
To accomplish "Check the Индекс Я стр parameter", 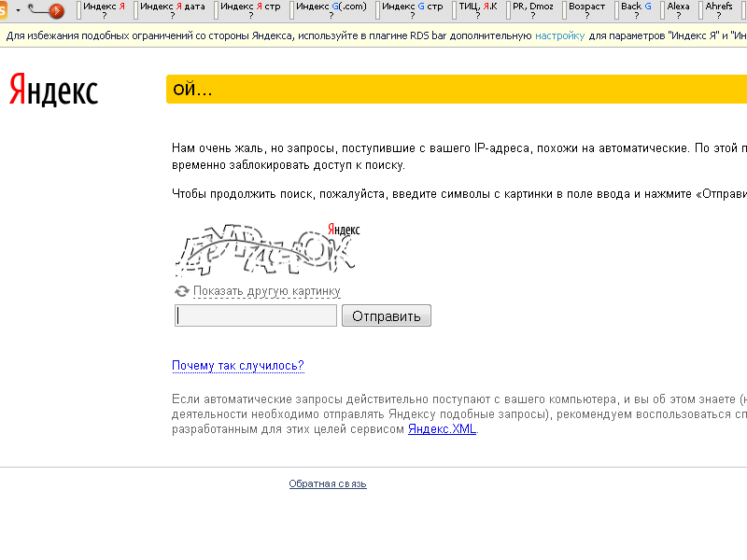I will [250, 10].
